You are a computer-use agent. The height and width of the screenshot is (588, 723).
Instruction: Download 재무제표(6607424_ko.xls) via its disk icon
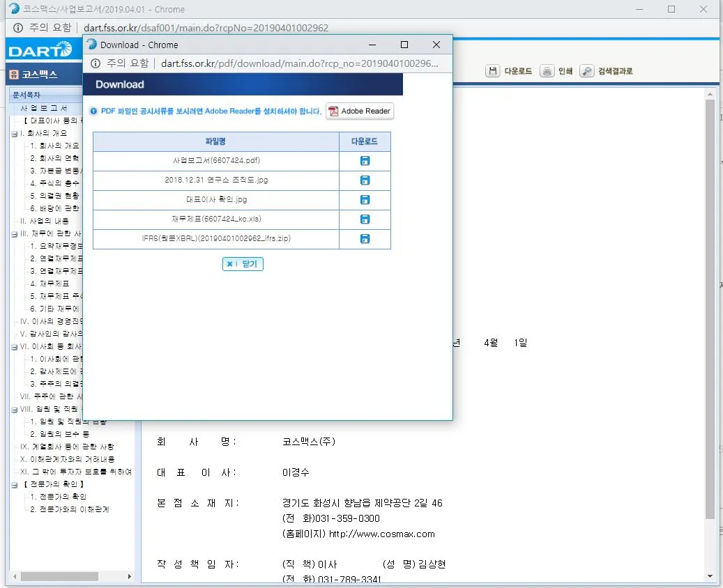(x=365, y=219)
